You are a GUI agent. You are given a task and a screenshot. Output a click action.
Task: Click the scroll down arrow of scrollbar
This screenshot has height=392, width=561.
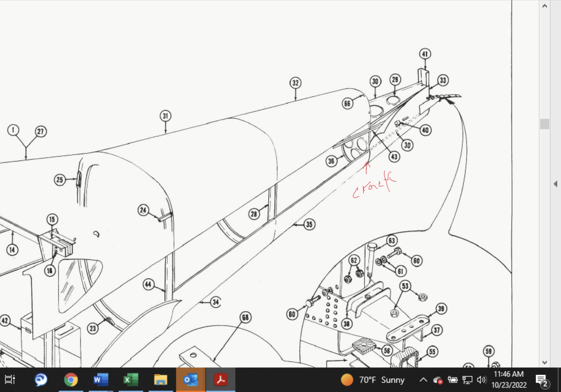544,362
